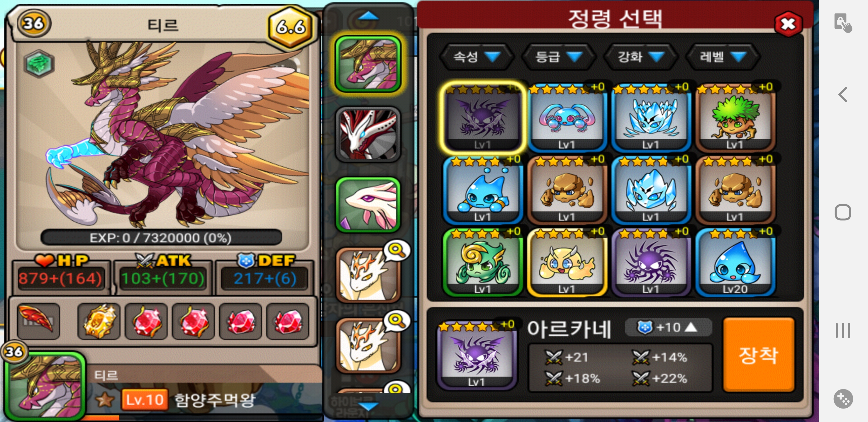Click the green element badge on dragon
This screenshot has width=868, height=422.
click(x=39, y=63)
